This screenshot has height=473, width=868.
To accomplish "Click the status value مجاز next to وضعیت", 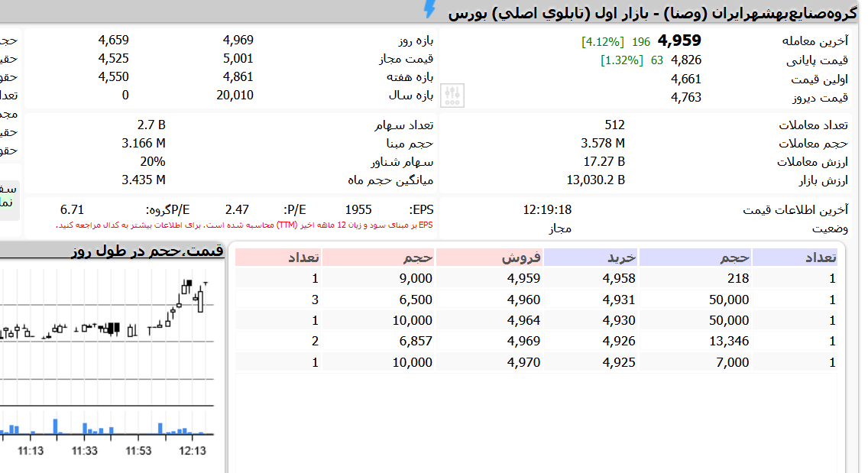I will [x=559, y=228].
